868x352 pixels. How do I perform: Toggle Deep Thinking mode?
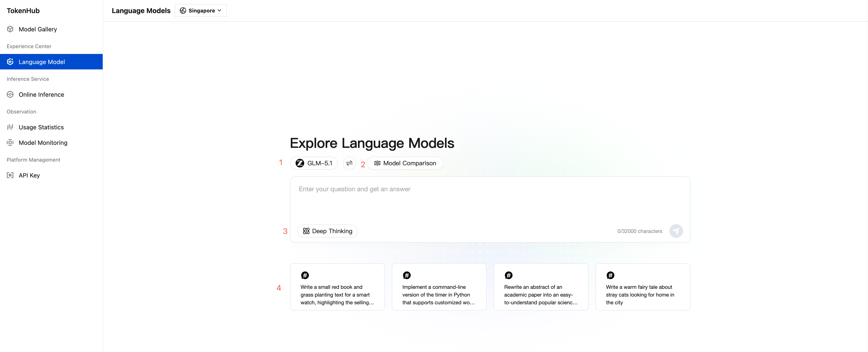(x=327, y=231)
